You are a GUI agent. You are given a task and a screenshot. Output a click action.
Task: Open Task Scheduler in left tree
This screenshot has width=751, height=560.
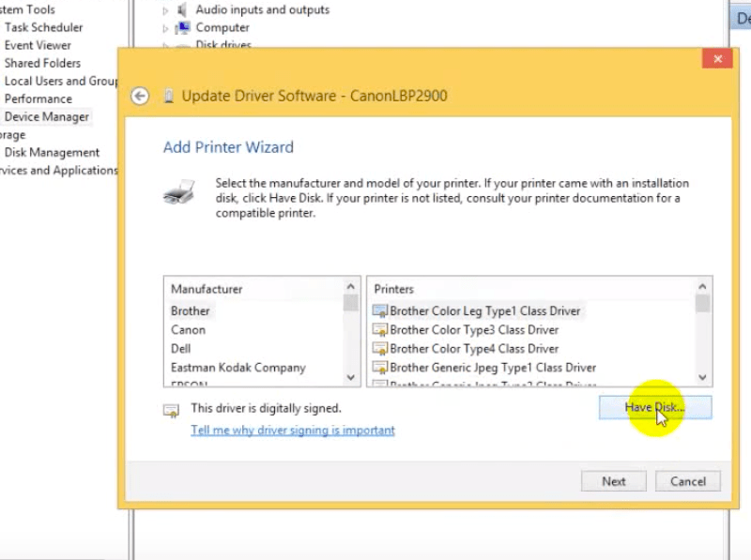[x=43, y=27]
